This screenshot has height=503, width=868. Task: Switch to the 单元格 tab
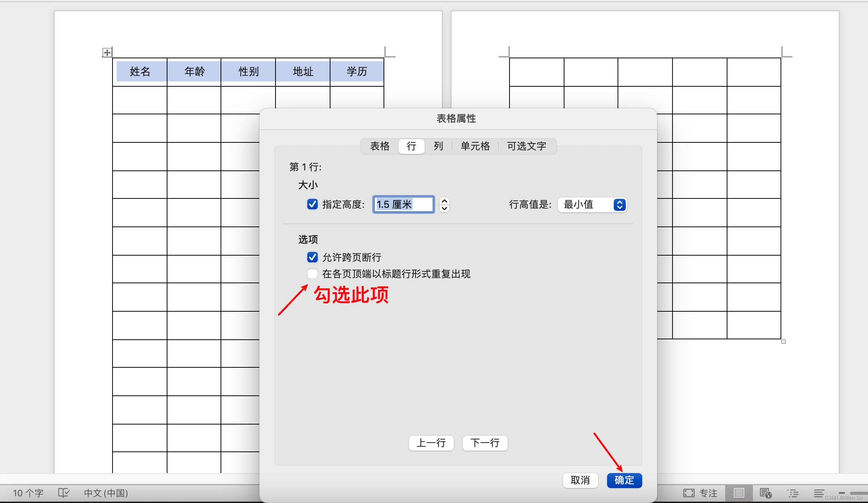(475, 146)
